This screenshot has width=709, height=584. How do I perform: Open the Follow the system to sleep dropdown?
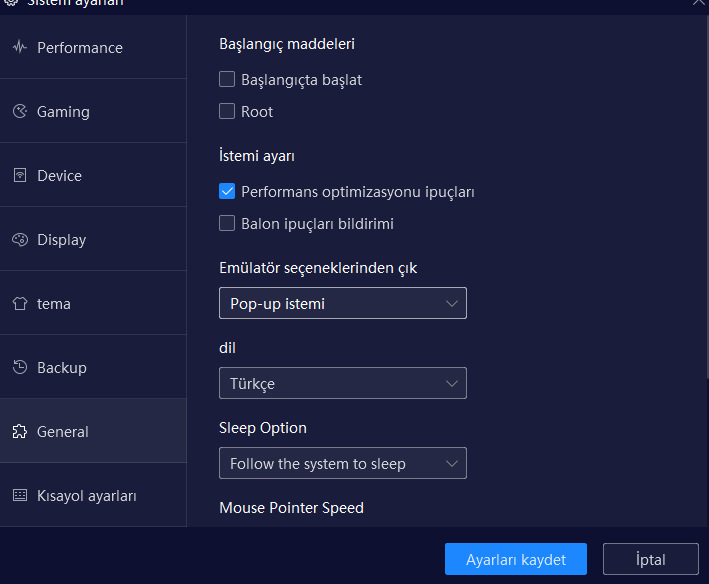342,463
